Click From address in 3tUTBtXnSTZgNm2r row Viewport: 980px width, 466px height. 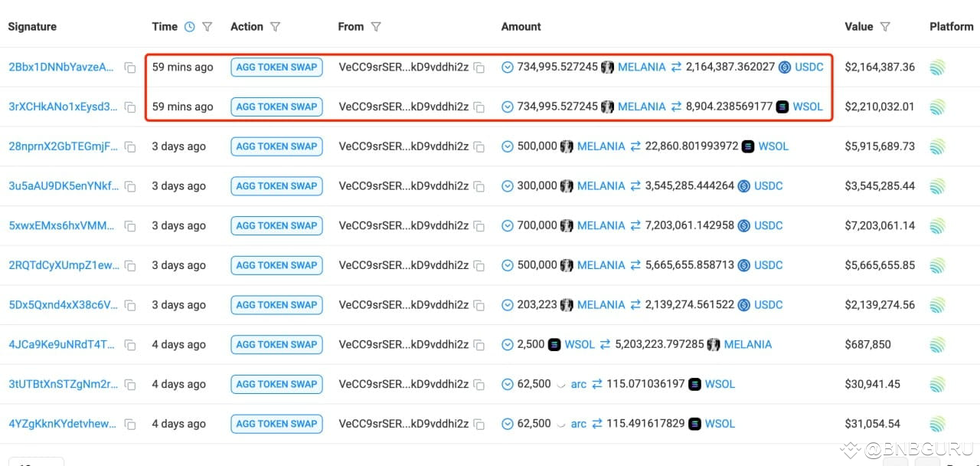coord(403,385)
